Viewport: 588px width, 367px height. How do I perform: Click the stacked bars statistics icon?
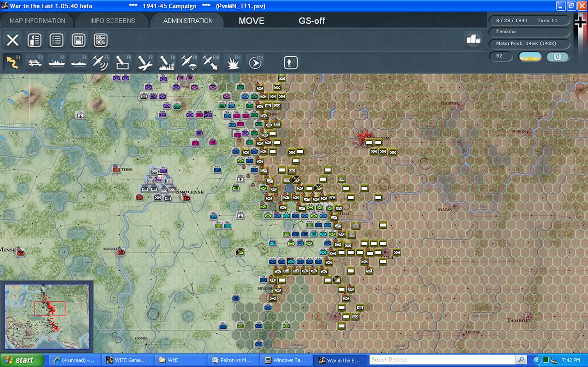pos(474,40)
